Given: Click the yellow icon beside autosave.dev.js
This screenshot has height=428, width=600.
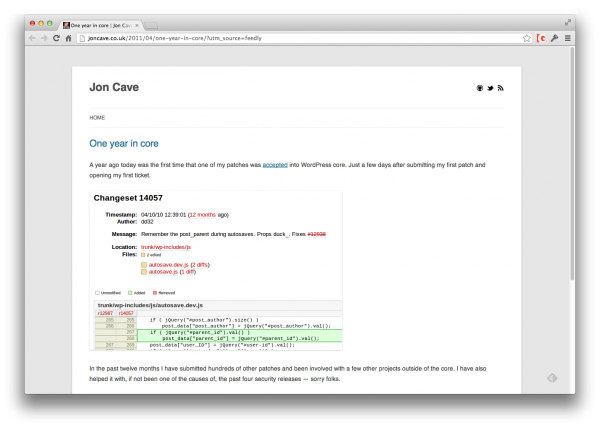Looking at the screenshot, I should tap(144, 265).
